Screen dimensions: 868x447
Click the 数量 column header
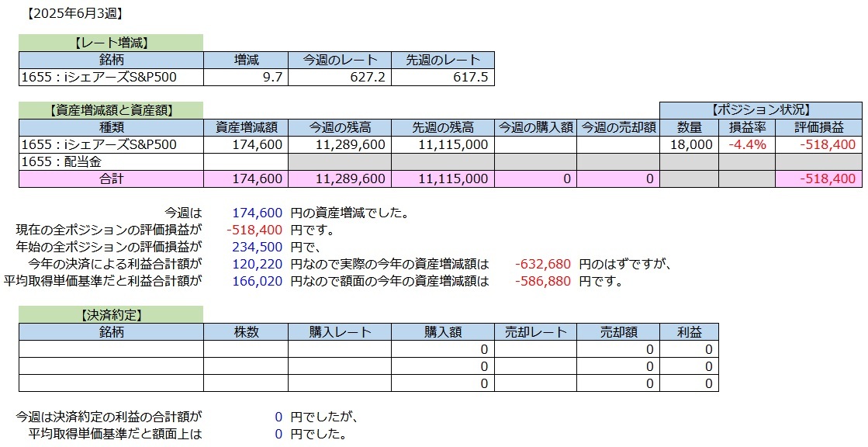[689, 127]
